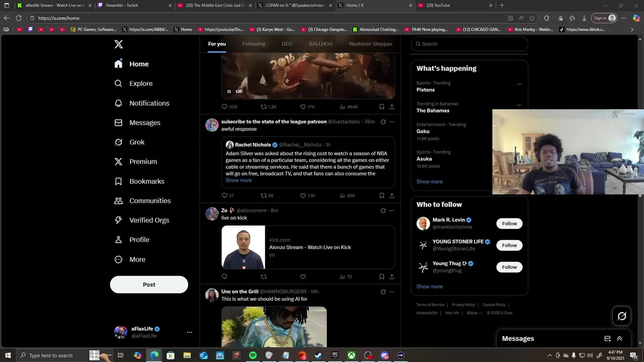Open Steam from Windows taskbar
The height and width of the screenshot is (362, 644).
[318, 355]
